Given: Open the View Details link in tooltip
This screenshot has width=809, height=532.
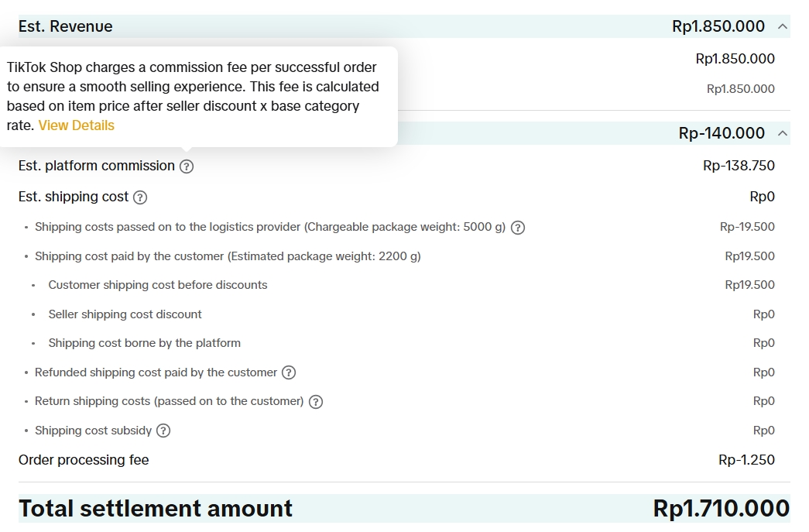Looking at the screenshot, I should click(x=77, y=125).
